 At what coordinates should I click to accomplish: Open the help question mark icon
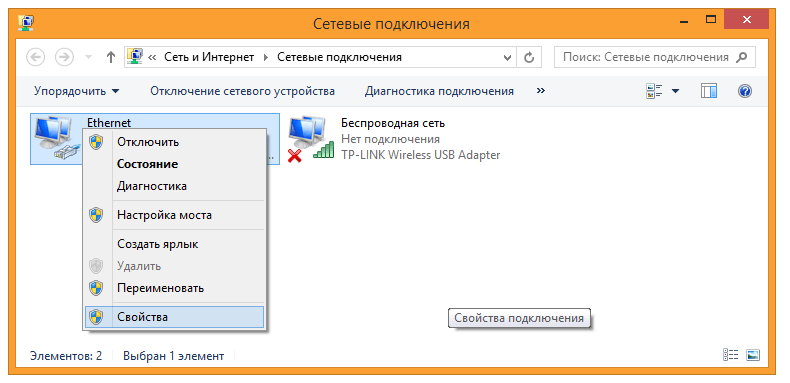745,91
